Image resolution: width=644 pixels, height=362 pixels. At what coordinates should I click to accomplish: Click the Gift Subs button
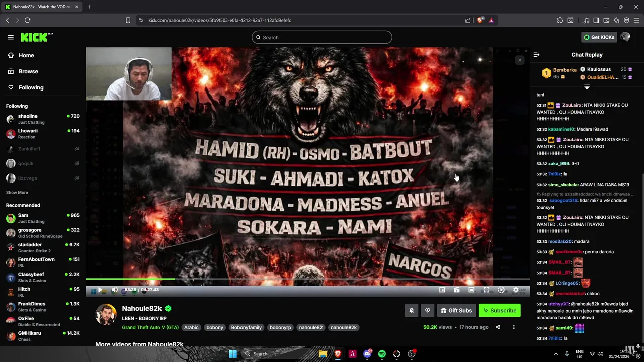(x=456, y=311)
